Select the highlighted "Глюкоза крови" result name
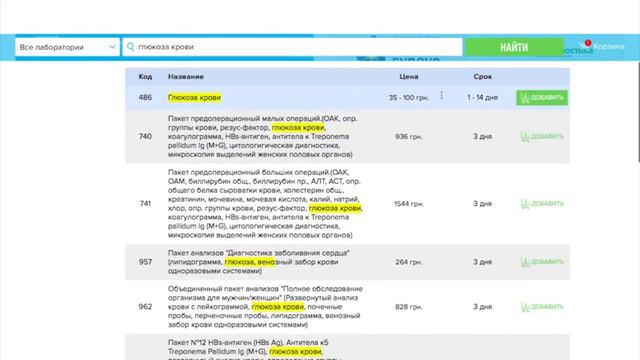The width and height of the screenshot is (640, 360). pyautogui.click(x=194, y=98)
